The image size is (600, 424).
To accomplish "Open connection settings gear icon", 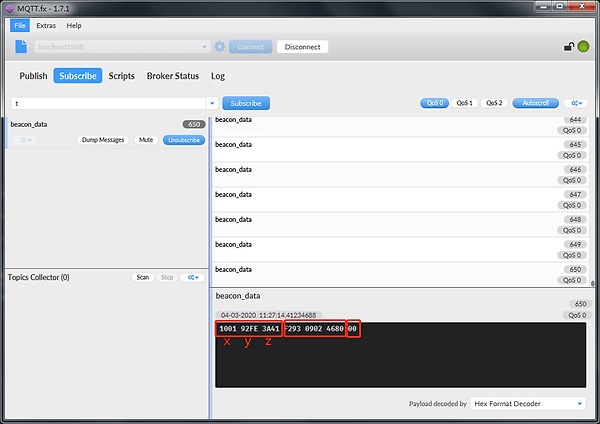I will pyautogui.click(x=220, y=47).
